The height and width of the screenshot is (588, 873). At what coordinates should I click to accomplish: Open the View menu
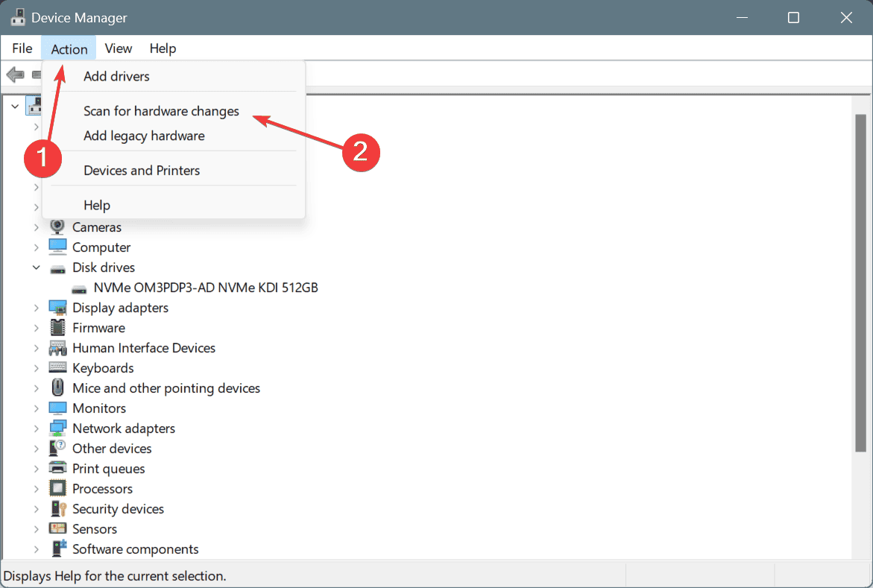(118, 48)
